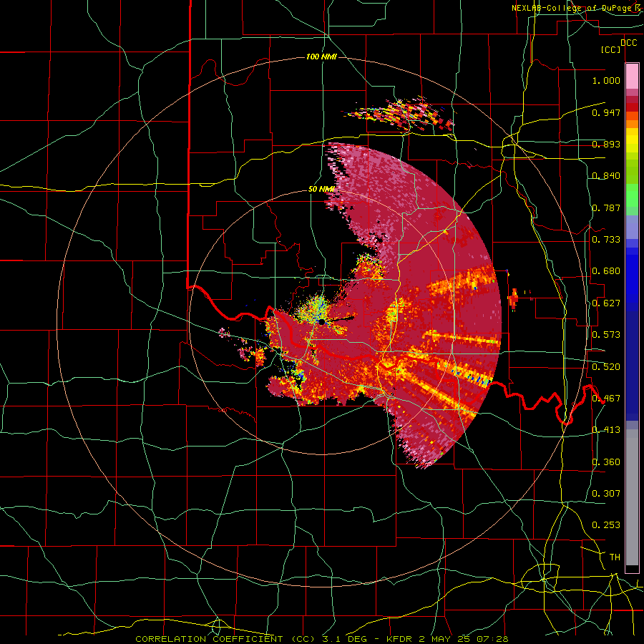Click the 3.1 DEG elevation text
The width and height of the screenshot is (644, 644).
pyautogui.click(x=344, y=639)
